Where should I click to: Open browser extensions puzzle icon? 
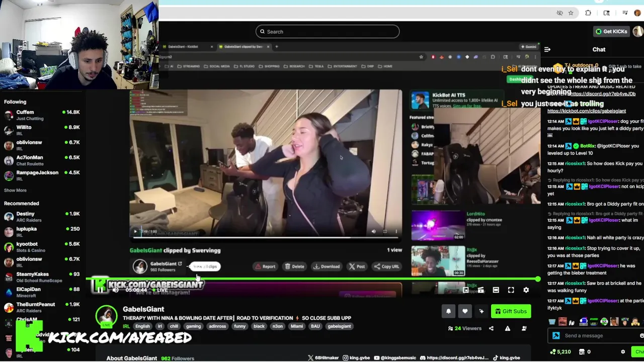588,13
